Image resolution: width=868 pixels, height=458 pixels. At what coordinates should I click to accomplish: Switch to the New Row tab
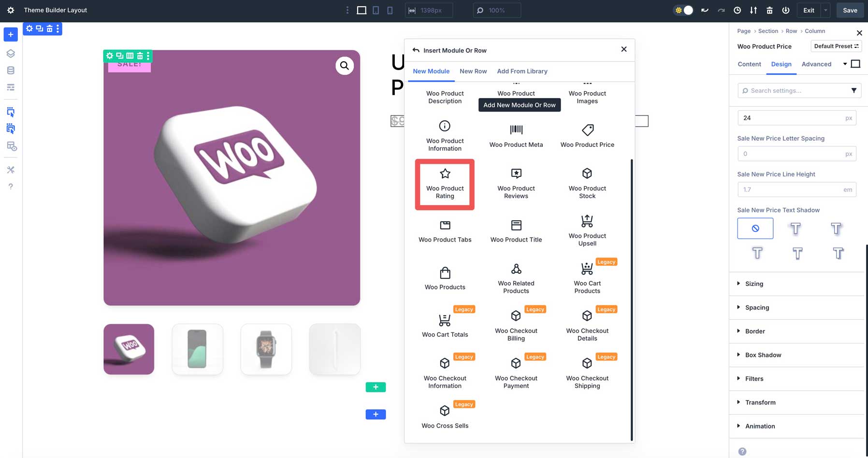[473, 71]
